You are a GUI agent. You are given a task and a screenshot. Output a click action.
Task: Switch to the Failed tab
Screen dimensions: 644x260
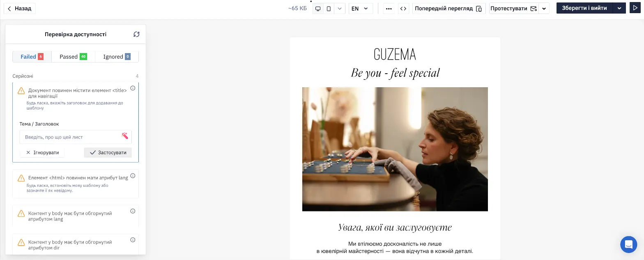click(x=32, y=57)
